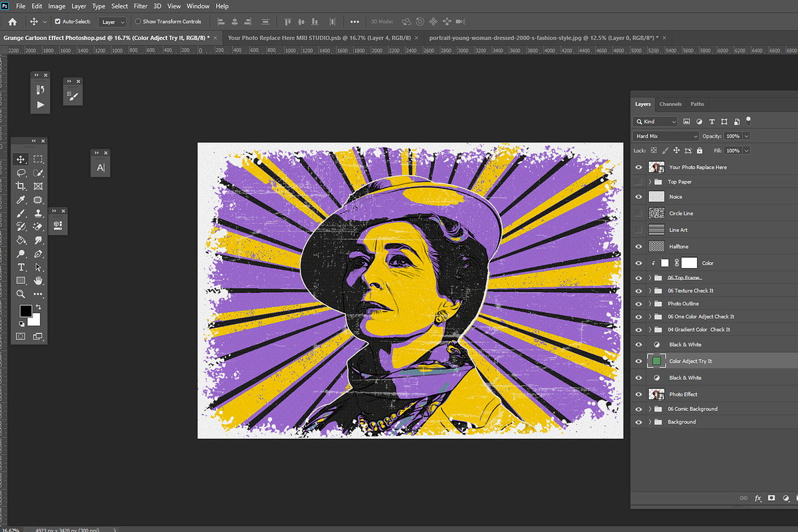Select the Zoom magnifier tool

(21, 294)
